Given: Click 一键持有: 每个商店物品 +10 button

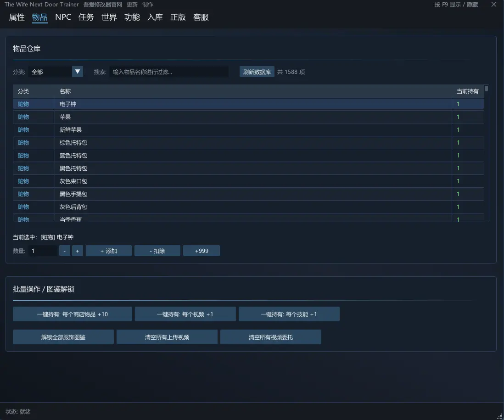Looking at the screenshot, I should coord(73,314).
